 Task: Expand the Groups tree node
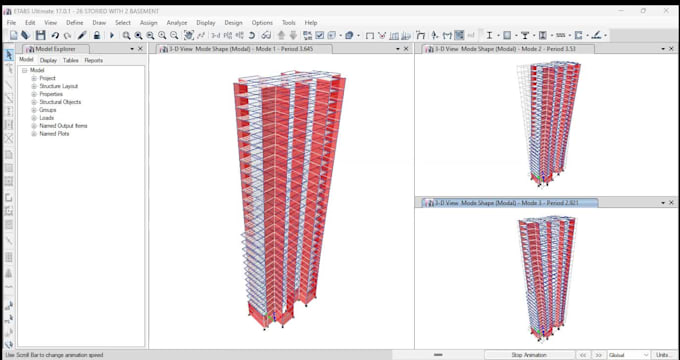coord(34,110)
